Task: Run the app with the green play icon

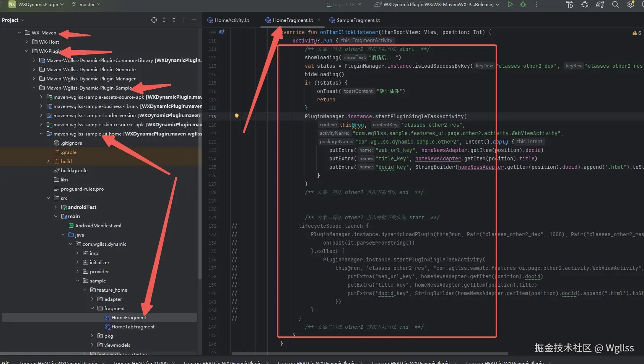Action: (510, 5)
